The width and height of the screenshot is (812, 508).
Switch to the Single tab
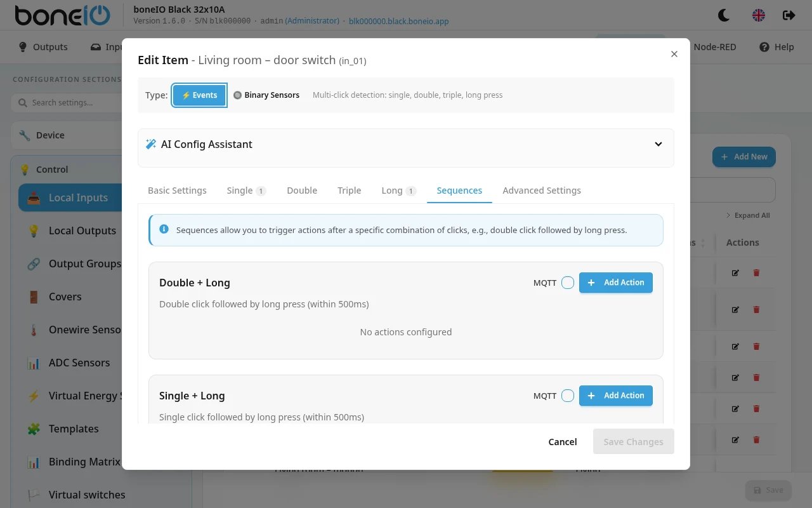click(246, 190)
